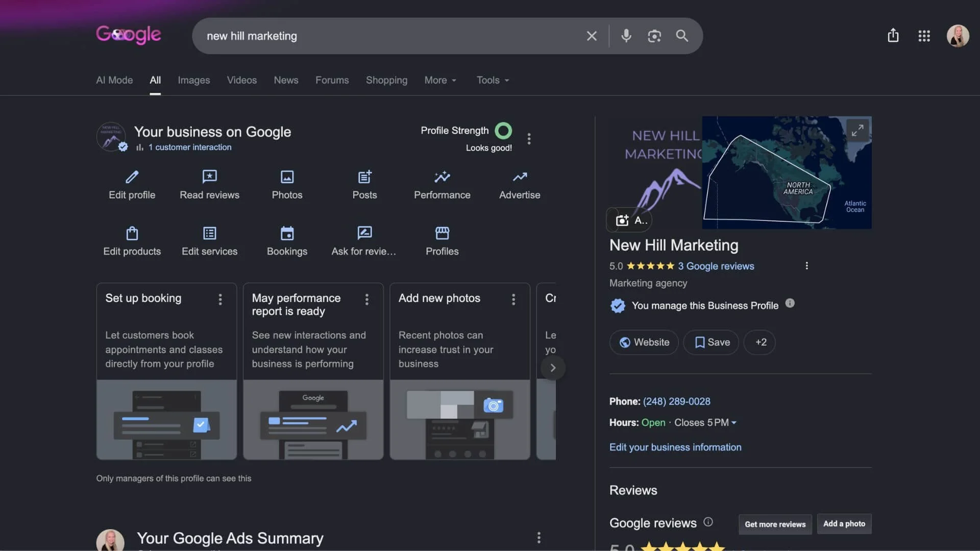Expand the +2 more actions
980x551 pixels.
coord(759,342)
